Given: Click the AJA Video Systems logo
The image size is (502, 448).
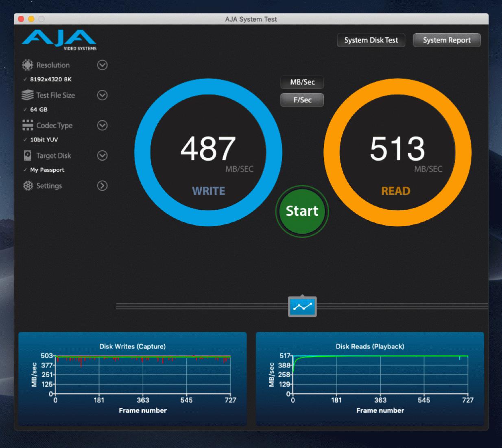Looking at the screenshot, I should point(59,40).
